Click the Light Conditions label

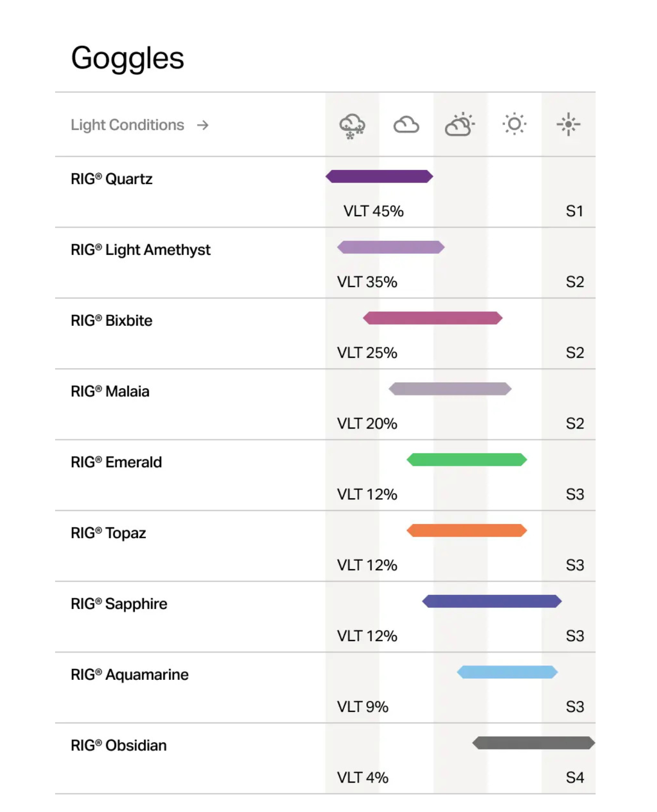click(x=128, y=125)
